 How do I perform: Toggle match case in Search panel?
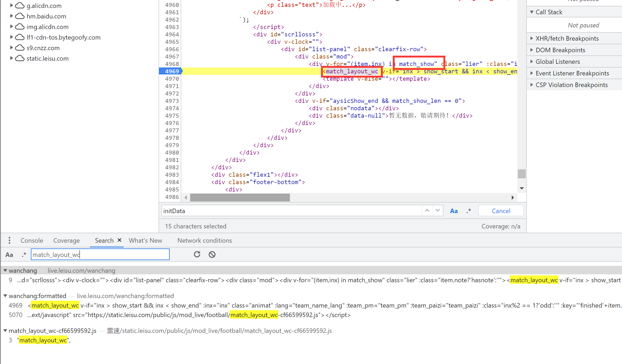tap(9, 255)
